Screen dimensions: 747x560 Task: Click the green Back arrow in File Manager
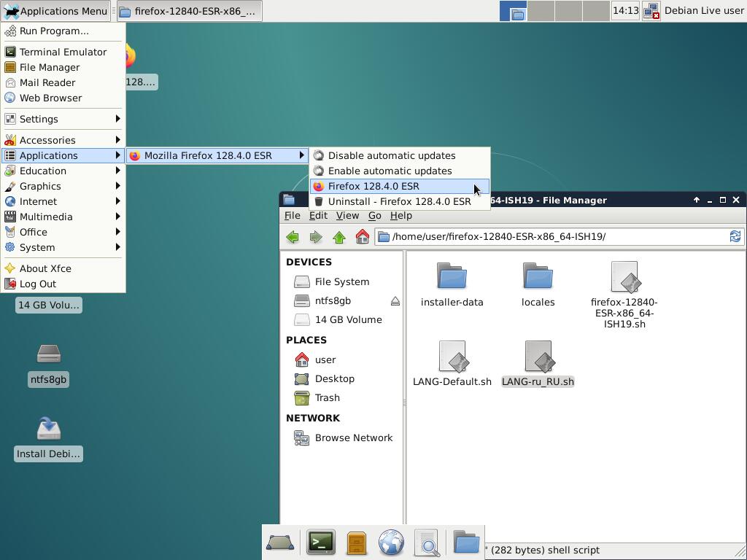tap(293, 237)
